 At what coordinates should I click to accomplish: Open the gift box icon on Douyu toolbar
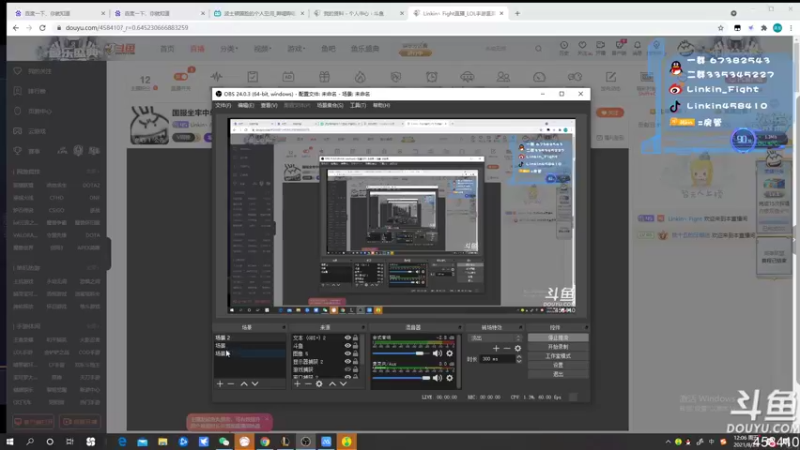click(324, 77)
